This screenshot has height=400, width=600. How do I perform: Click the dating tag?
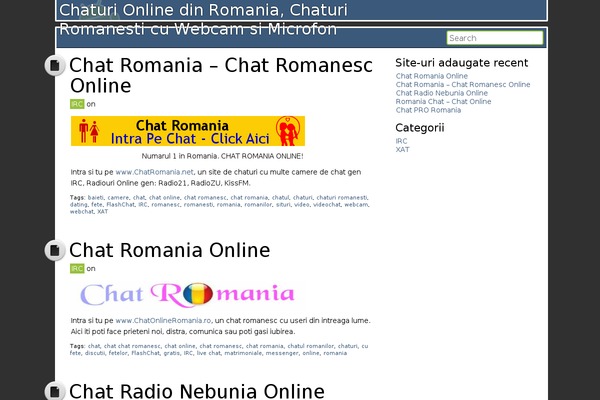[x=78, y=205]
